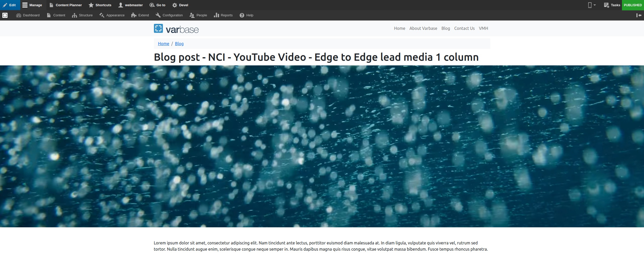The image size is (644, 253).
Task: Open the People admin menu
Action: click(198, 15)
